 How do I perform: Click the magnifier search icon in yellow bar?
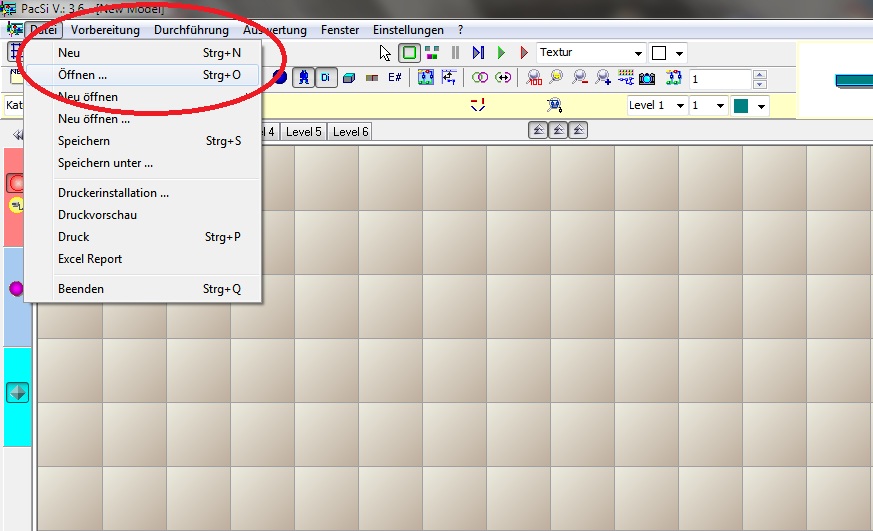point(554,104)
